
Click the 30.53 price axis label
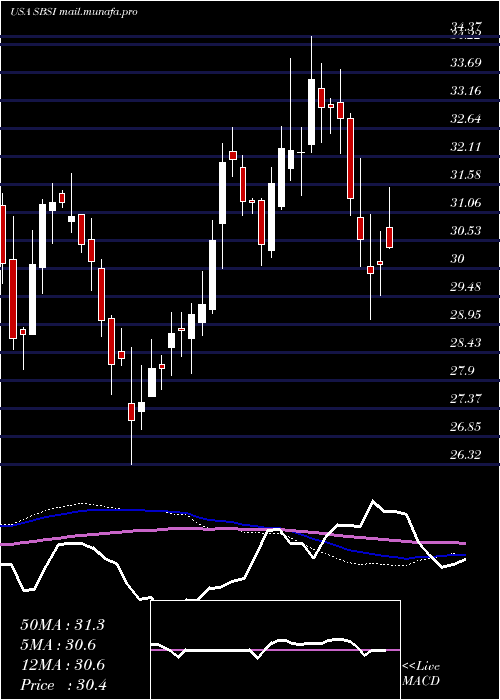466,231
